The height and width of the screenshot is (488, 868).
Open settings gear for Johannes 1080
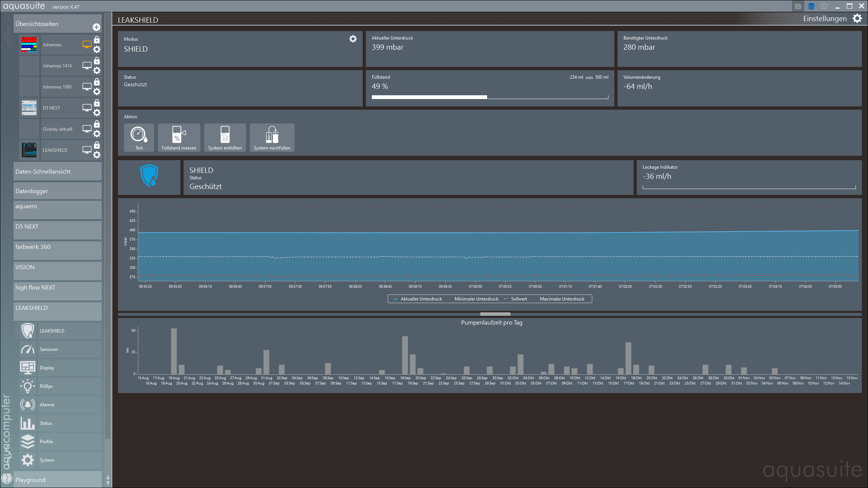[x=97, y=91]
